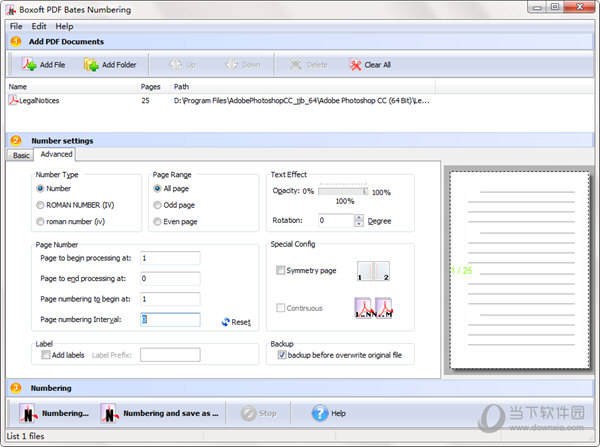The image size is (600, 447).
Task: Enable the Symmetry page checkbox
Action: [x=280, y=270]
